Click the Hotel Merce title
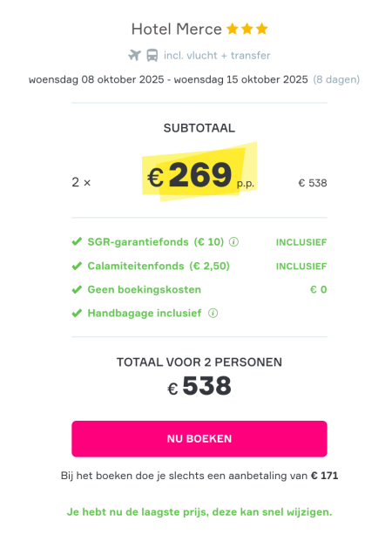 [x=176, y=29]
